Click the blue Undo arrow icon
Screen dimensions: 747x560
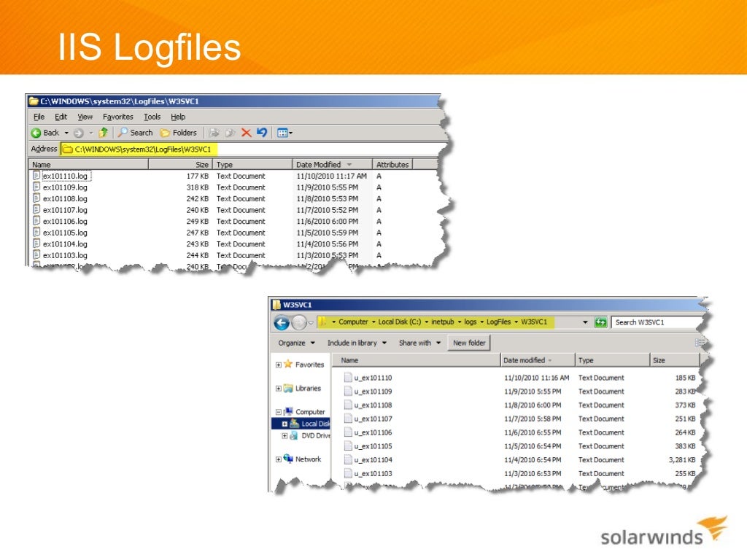(262, 132)
